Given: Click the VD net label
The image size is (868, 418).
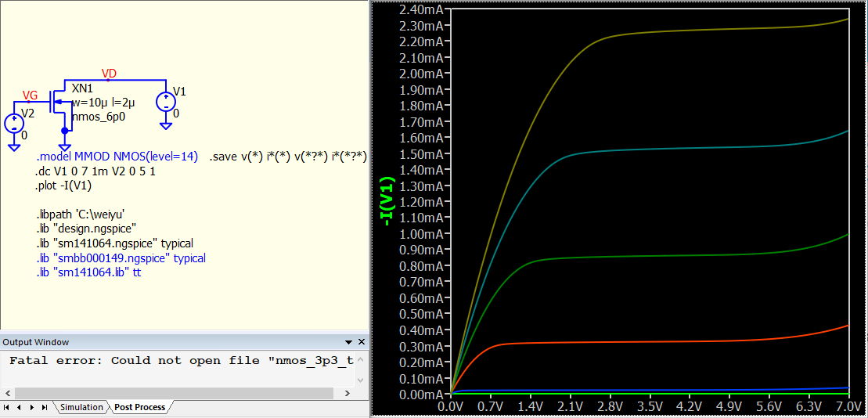Looking at the screenshot, I should coord(109,74).
